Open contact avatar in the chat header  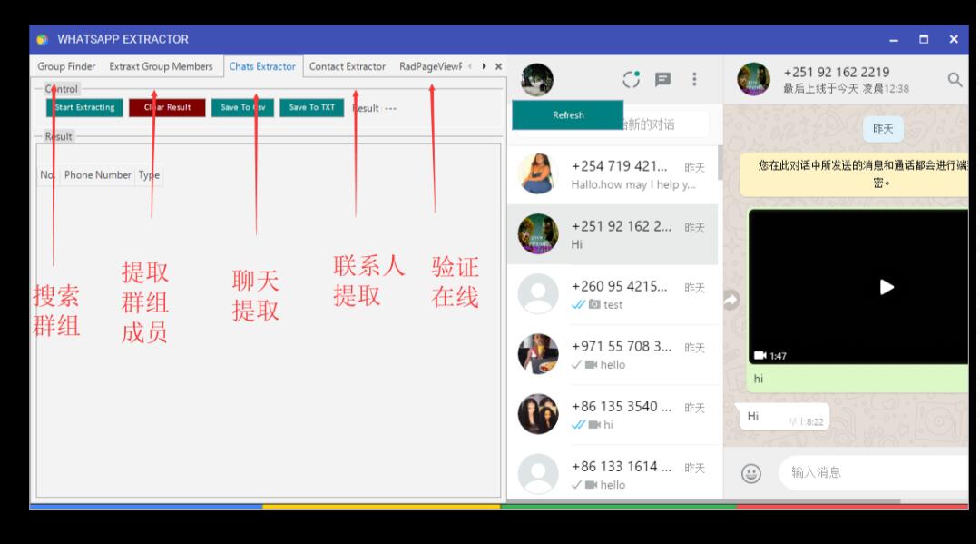coord(753,80)
